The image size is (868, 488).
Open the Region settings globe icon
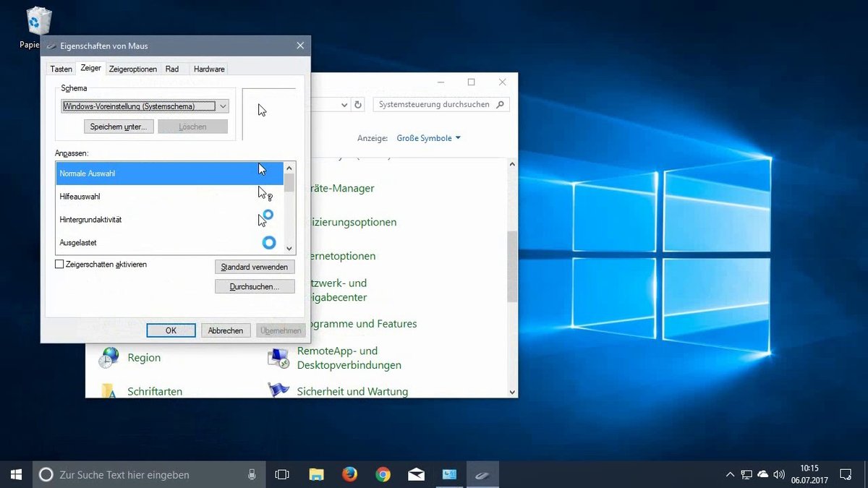tap(110, 357)
